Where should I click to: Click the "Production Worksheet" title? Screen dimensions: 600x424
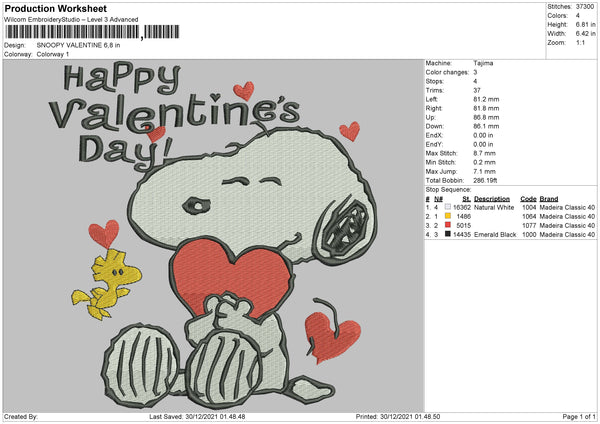(55, 9)
